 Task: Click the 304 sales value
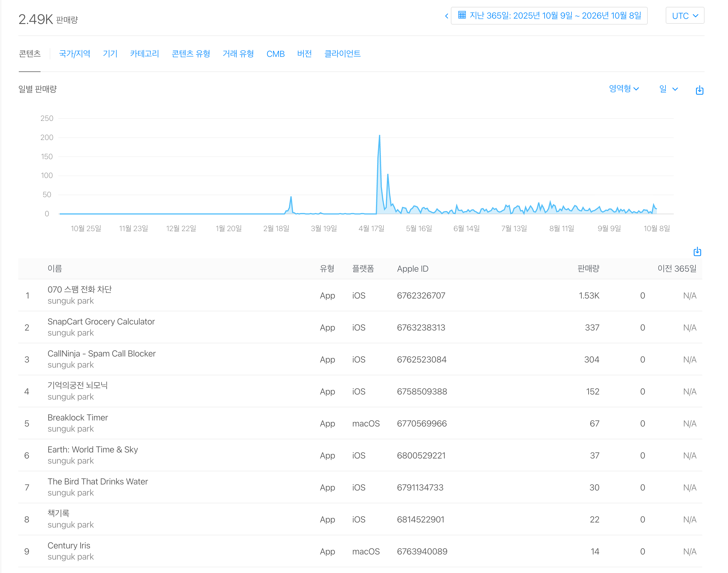click(x=592, y=360)
